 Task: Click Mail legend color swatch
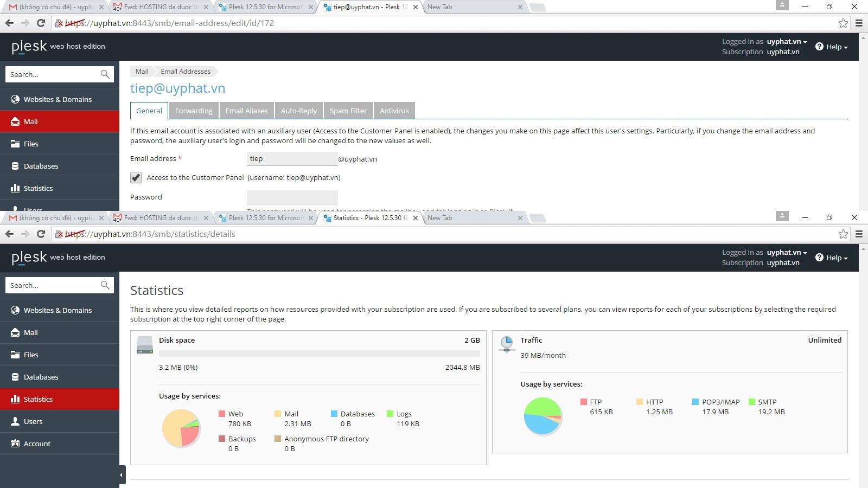coord(278,414)
